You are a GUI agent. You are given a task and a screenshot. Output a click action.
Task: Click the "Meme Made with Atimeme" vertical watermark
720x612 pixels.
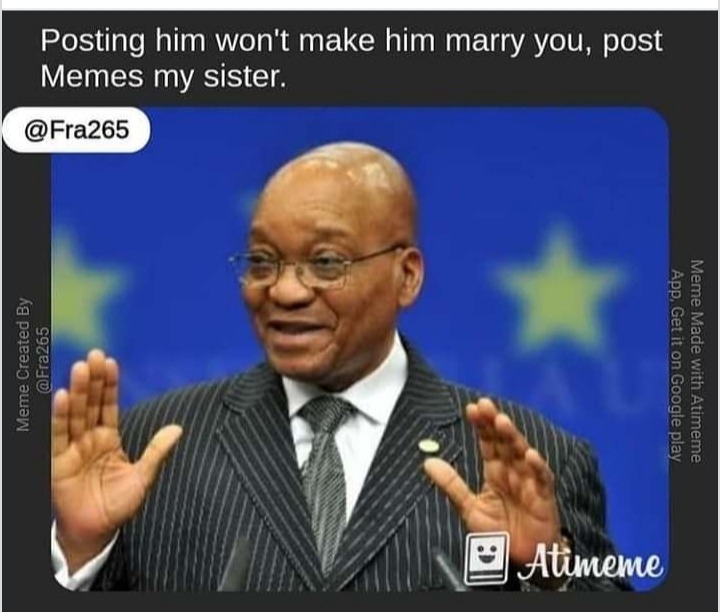pyautogui.click(x=695, y=360)
